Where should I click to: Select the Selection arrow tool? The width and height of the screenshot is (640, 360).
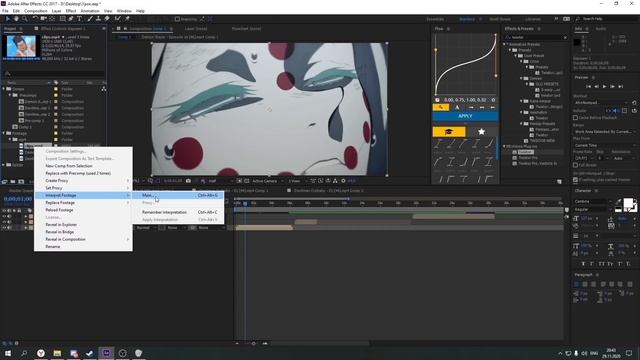7,19
